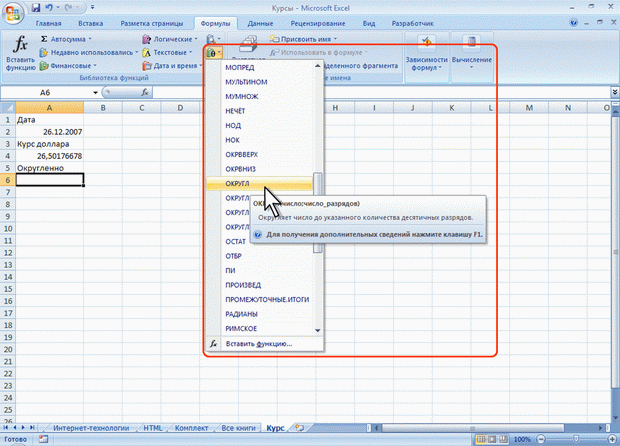
Task: Click Вставить функцию at menu bottom
Action: click(258, 343)
